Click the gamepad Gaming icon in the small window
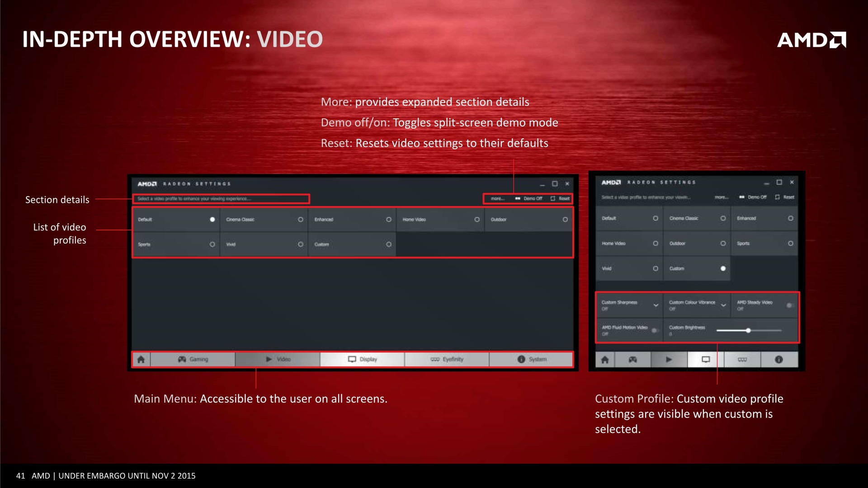 [x=632, y=360]
